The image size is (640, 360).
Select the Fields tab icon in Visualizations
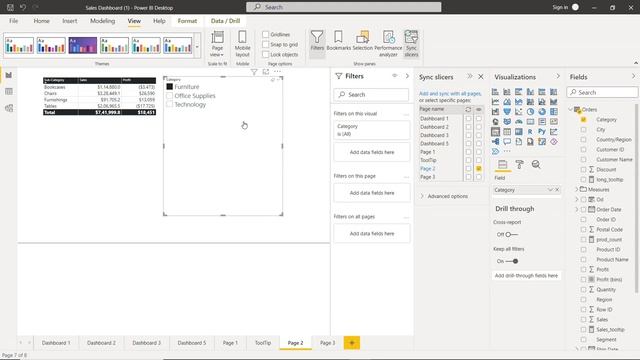[502, 164]
